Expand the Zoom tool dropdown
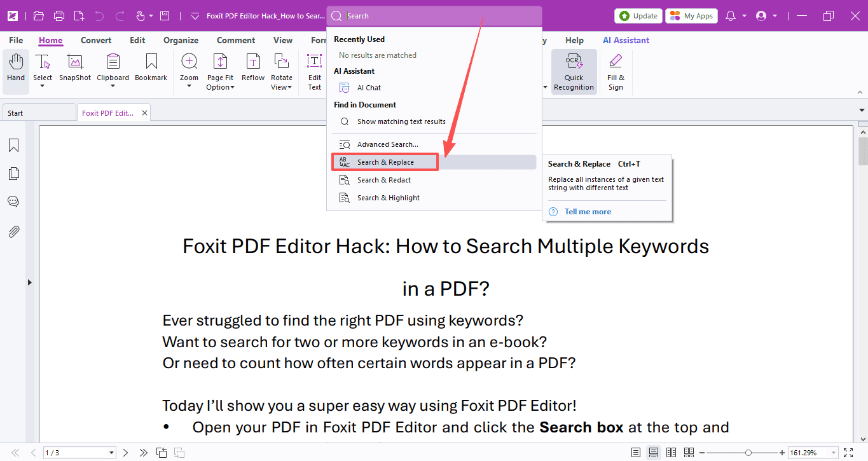This screenshot has height=461, width=868. coord(189,86)
